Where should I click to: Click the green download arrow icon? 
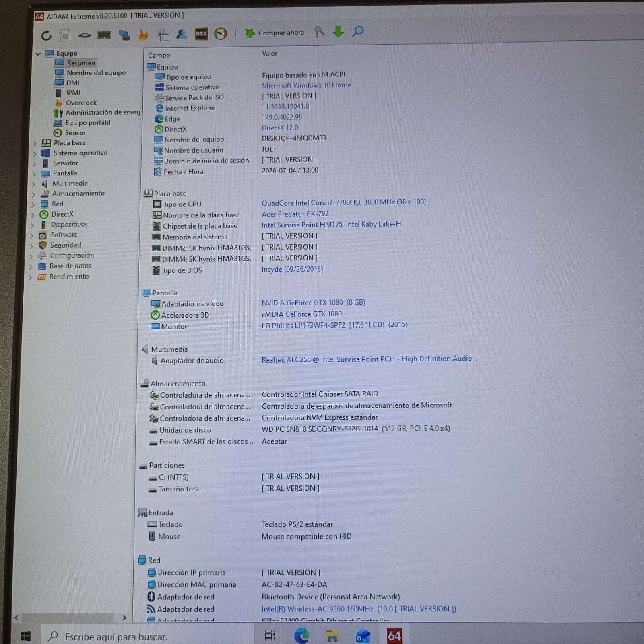[339, 31]
